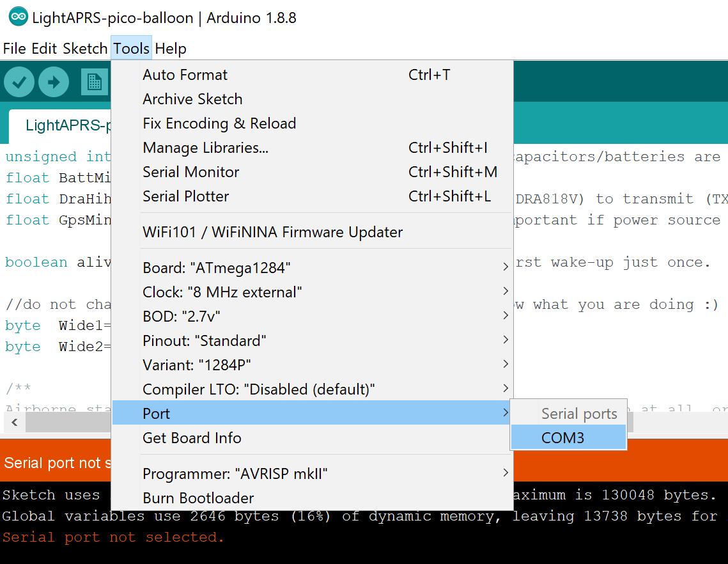728x564 pixels.
Task: Choose Burn Bootloader entry
Action: tap(312, 497)
